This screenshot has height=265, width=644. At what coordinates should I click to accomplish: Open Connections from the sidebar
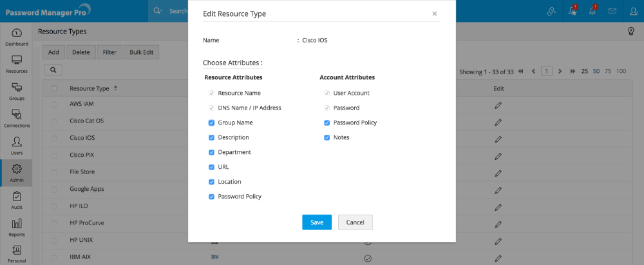pos(17,118)
